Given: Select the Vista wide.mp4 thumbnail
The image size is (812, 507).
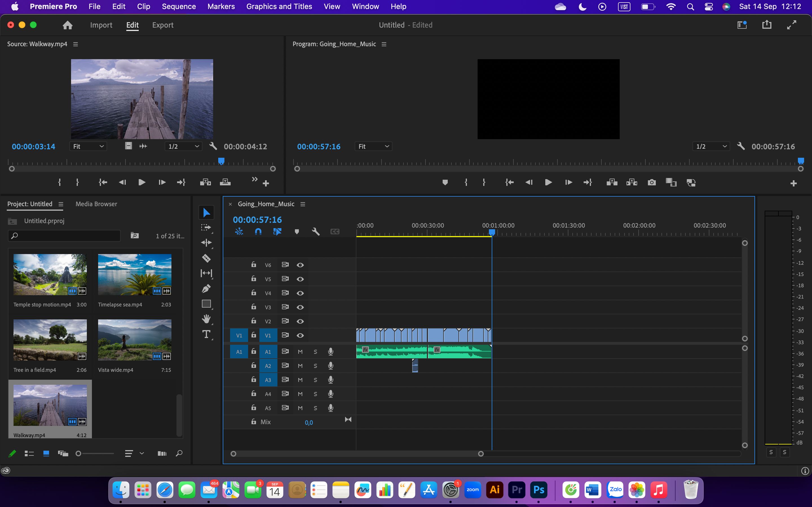Looking at the screenshot, I should (x=134, y=340).
